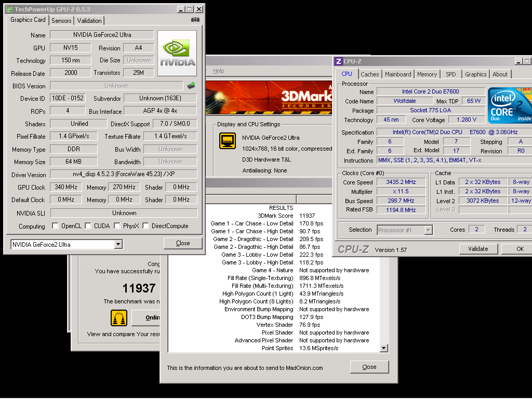The width and height of the screenshot is (532, 399).
Task: Go to the Memory tab in CPU-Z
Action: pyautogui.click(x=427, y=74)
